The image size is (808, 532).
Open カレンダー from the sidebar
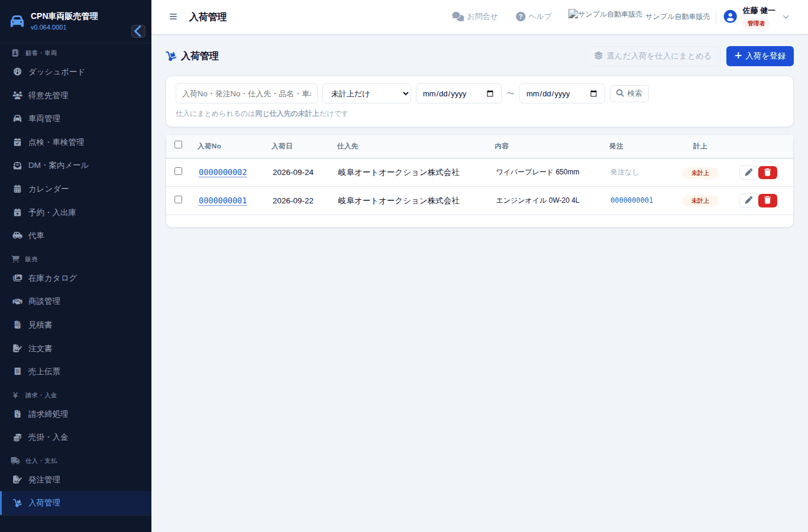(76, 189)
